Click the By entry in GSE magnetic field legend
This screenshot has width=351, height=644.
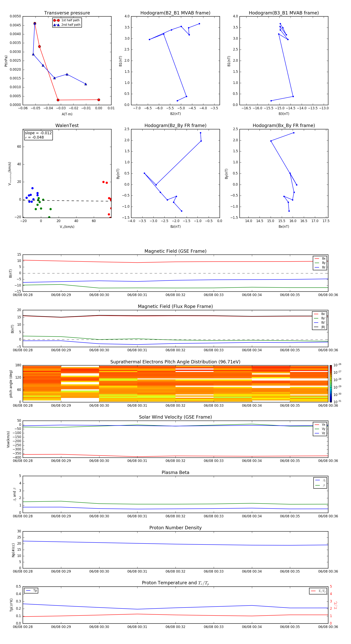[320, 263]
